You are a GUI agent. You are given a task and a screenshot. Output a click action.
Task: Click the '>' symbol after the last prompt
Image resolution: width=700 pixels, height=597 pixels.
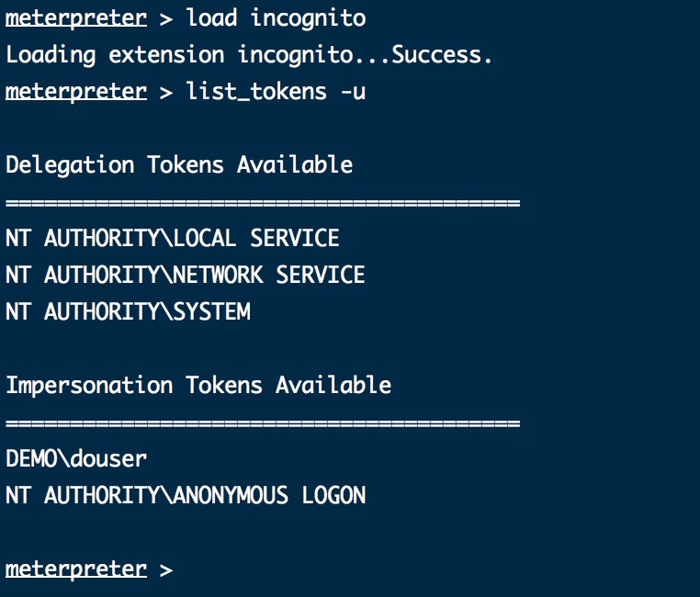tap(166, 570)
